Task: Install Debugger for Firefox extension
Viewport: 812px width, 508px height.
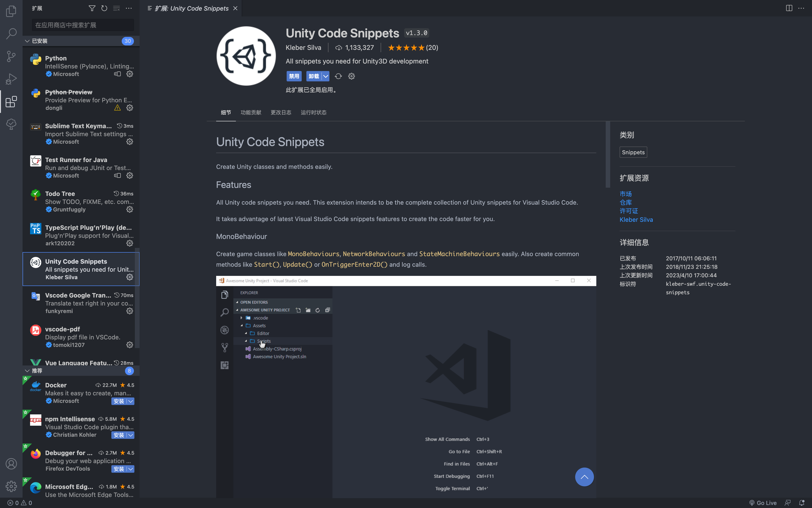Action: pos(119,469)
